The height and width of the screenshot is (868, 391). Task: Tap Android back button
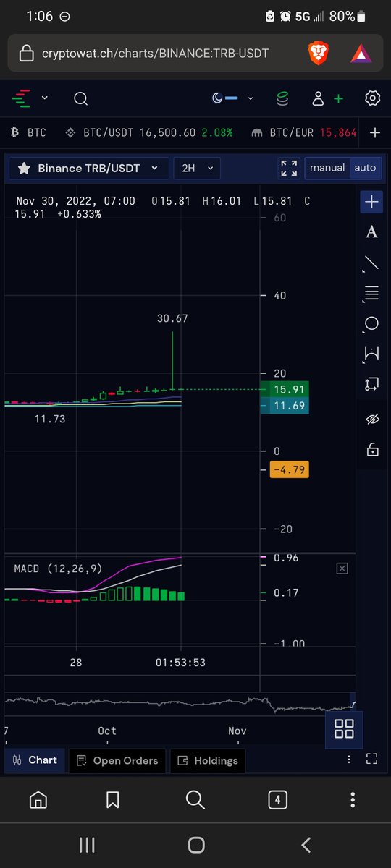point(306,845)
